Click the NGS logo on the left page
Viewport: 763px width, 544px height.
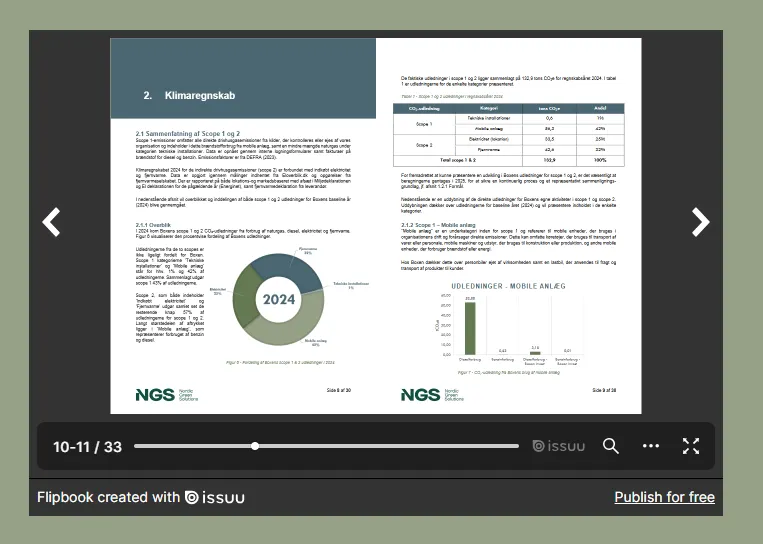click(x=155, y=394)
